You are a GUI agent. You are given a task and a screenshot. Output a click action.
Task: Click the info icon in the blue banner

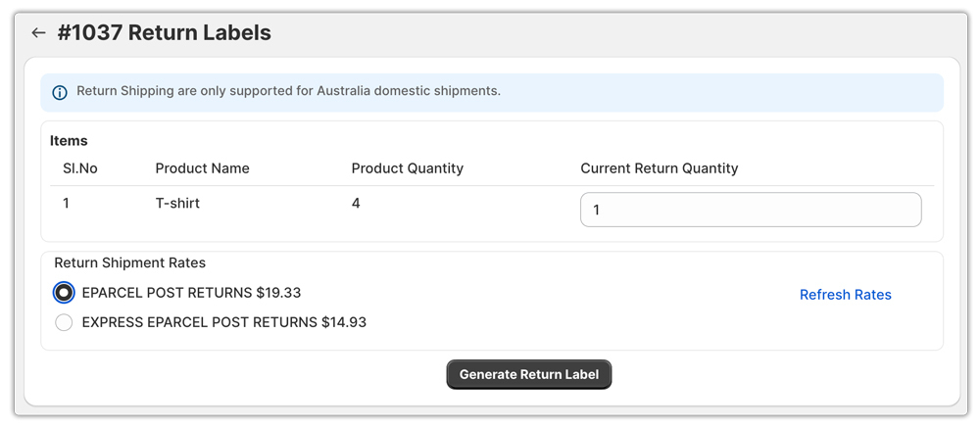pyautogui.click(x=60, y=93)
